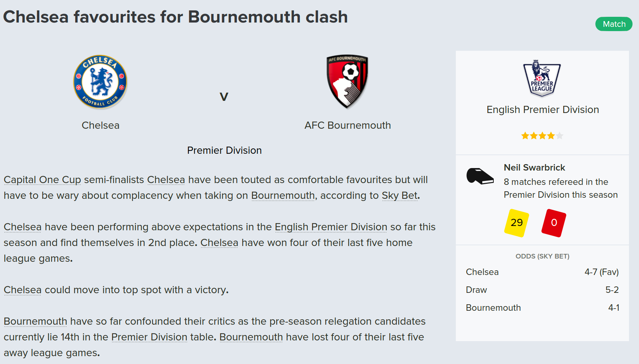Click the Premier League logo
639x364 pixels.
click(x=542, y=78)
